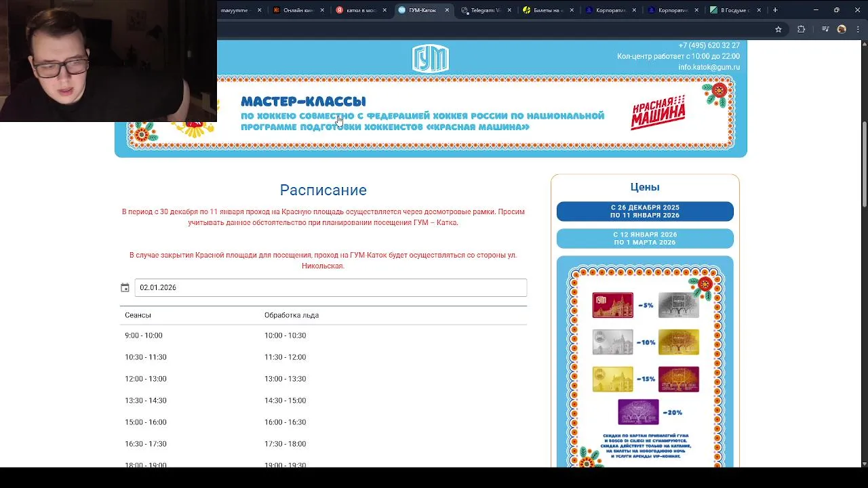The image size is (868, 488).
Task: Click ice treatment time 16:00 - 16:30
Action: click(x=285, y=422)
